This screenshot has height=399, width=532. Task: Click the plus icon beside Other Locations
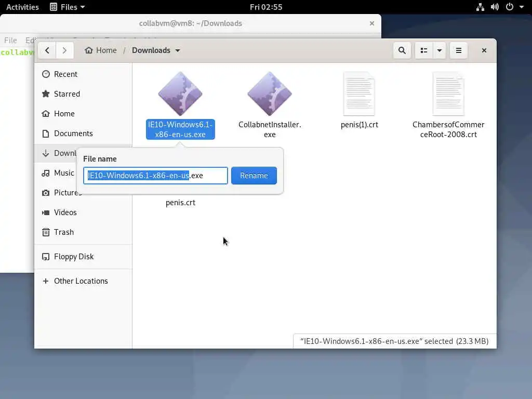tap(46, 281)
